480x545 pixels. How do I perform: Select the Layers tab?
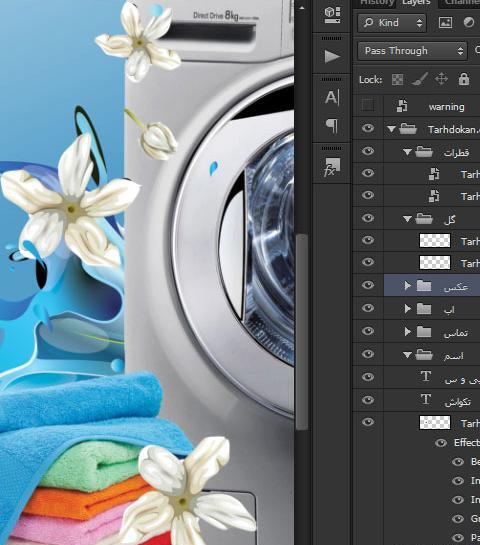point(416,3)
